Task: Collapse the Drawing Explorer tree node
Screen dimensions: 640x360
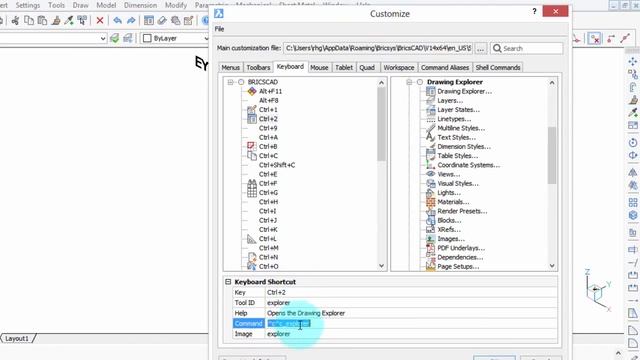Action: (x=409, y=82)
